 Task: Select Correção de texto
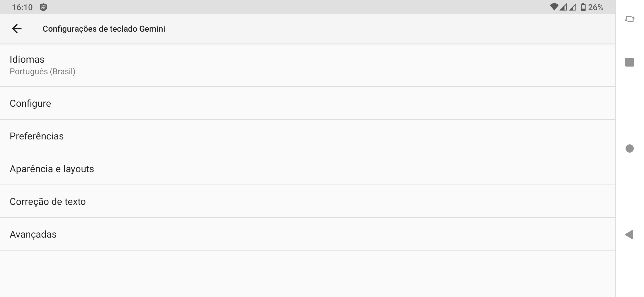(x=48, y=202)
